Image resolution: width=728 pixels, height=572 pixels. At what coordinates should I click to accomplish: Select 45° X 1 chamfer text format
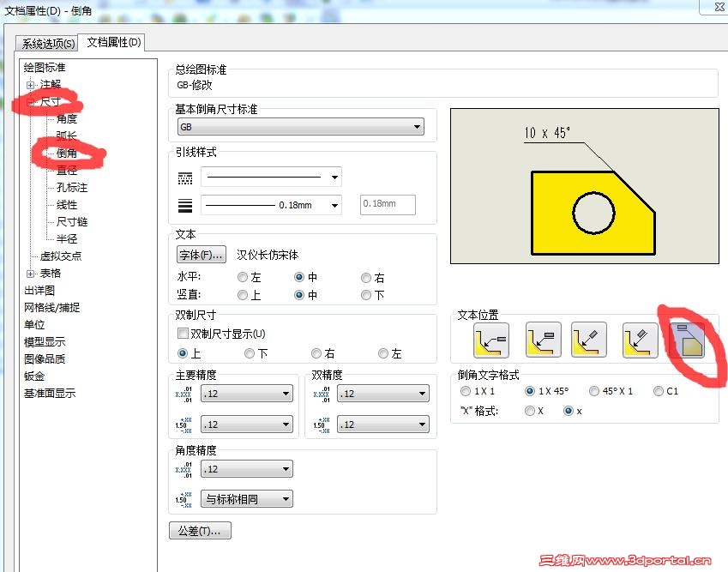click(594, 391)
